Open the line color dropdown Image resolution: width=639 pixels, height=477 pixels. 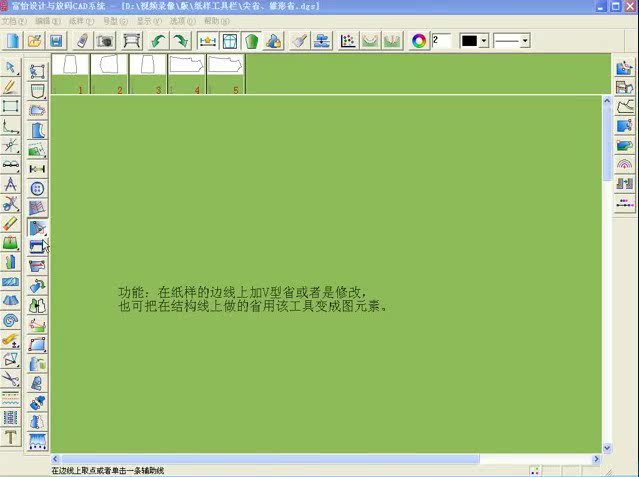pyautogui.click(x=484, y=41)
